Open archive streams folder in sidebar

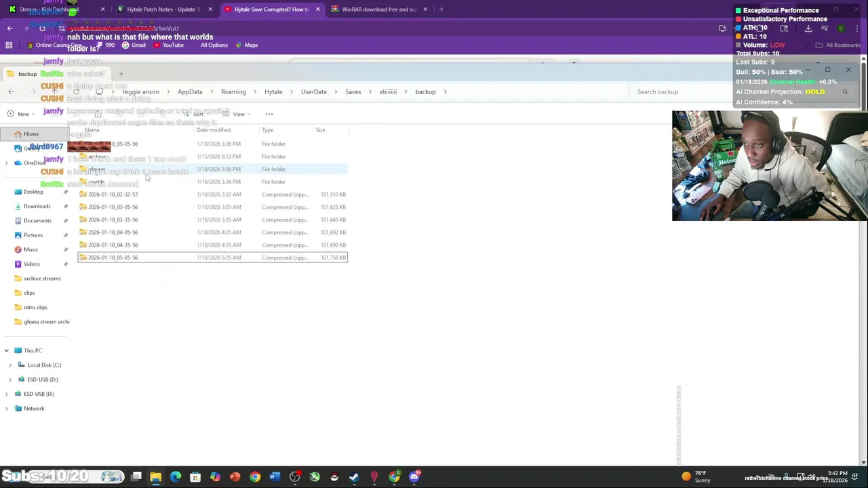click(x=42, y=279)
